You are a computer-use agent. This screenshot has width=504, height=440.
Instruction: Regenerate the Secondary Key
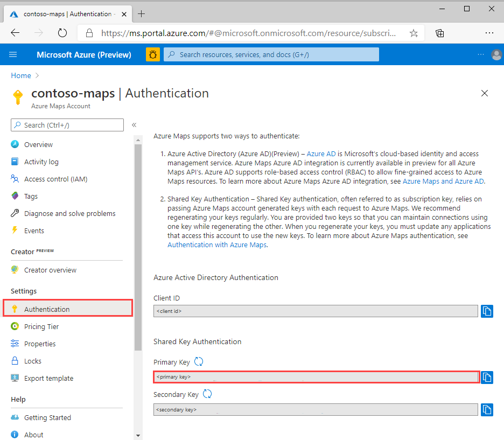tap(207, 394)
